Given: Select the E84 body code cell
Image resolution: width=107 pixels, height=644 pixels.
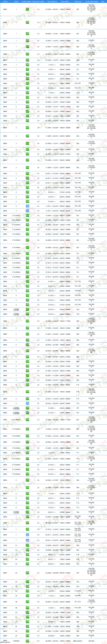Looking at the screenshot, I should pos(78,546).
